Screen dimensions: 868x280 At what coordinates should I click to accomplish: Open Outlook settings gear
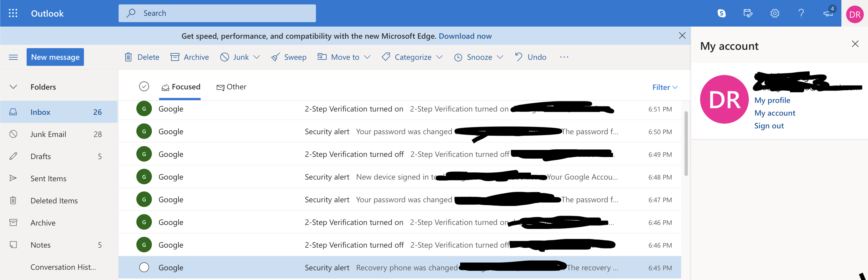pyautogui.click(x=774, y=13)
